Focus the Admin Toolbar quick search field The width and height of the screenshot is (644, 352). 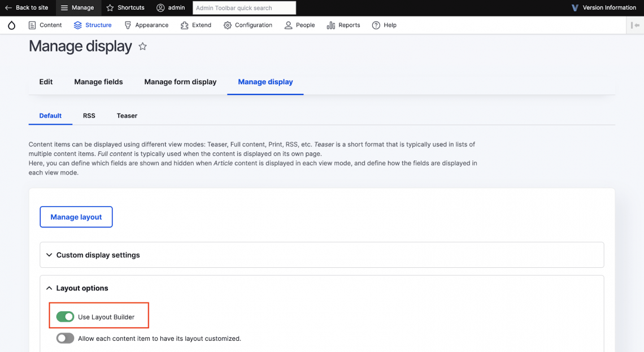click(244, 8)
